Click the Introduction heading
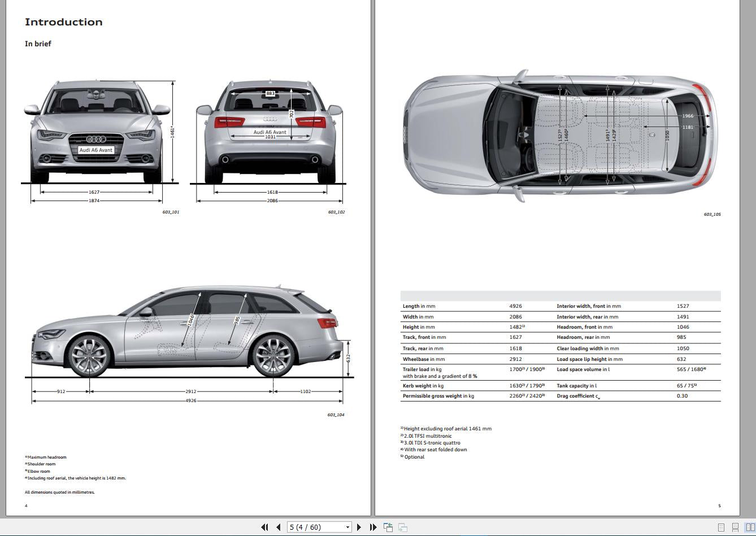756x536 pixels. coord(64,22)
